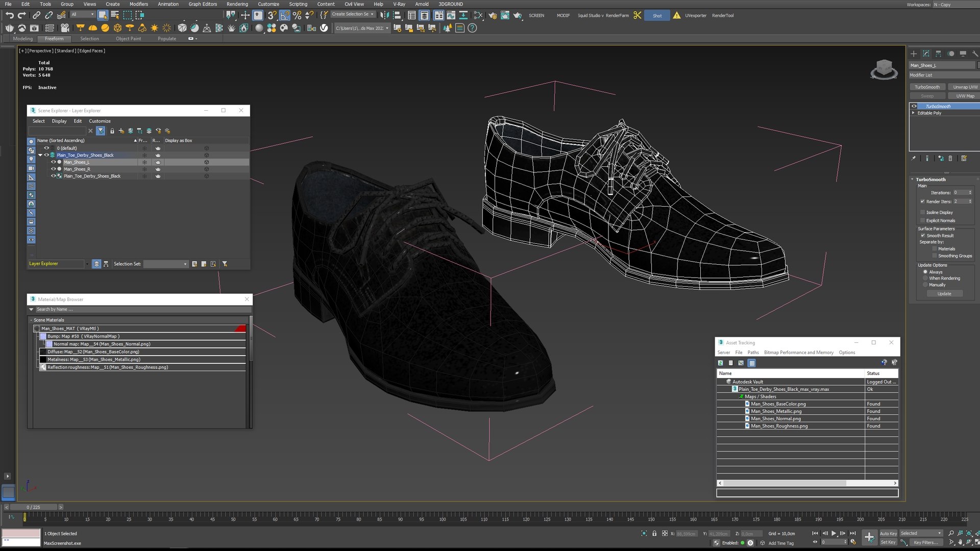Click Remove Modifier trash icon

pos(950,158)
